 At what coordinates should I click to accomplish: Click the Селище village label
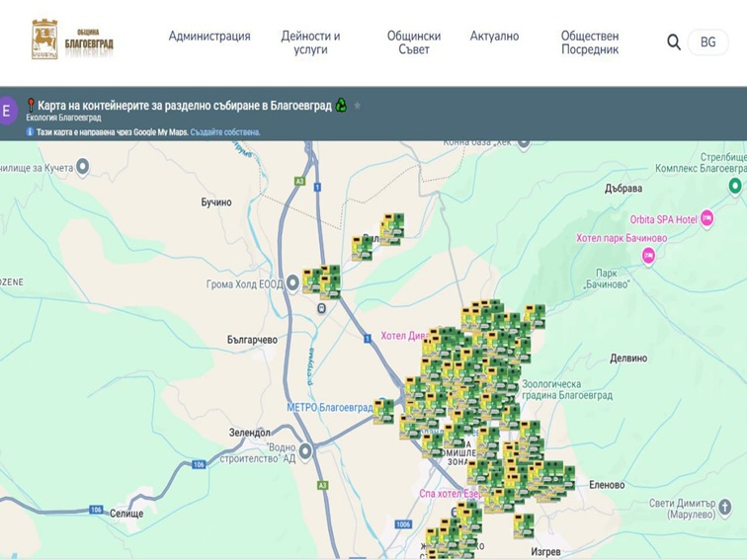click(126, 514)
